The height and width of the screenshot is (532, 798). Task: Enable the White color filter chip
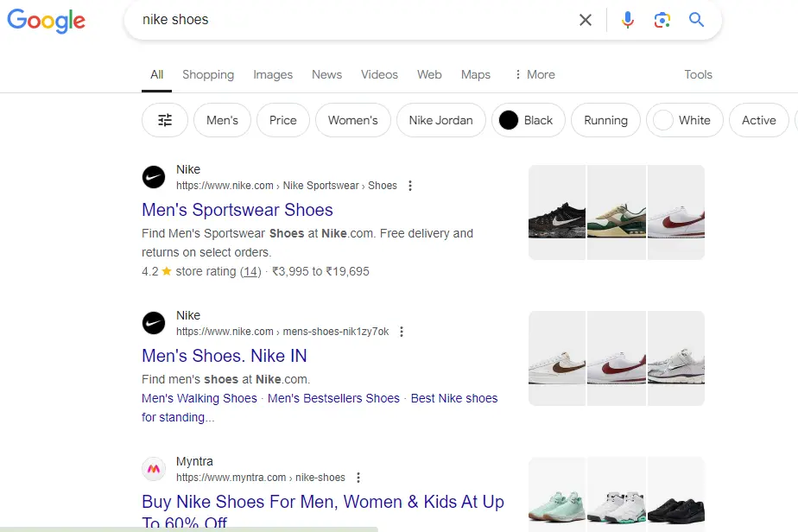click(x=684, y=120)
